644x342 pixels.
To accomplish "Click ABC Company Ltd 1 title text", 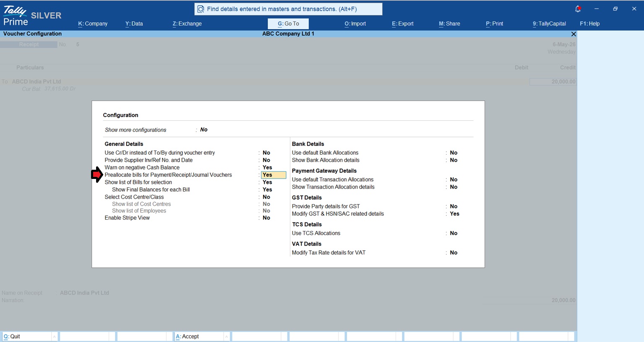I will [288, 34].
